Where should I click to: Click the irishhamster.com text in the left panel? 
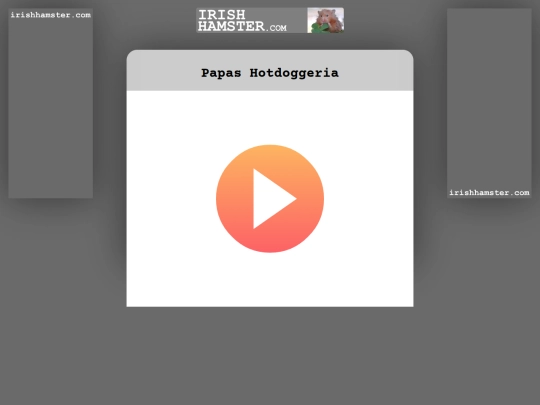coord(51,15)
